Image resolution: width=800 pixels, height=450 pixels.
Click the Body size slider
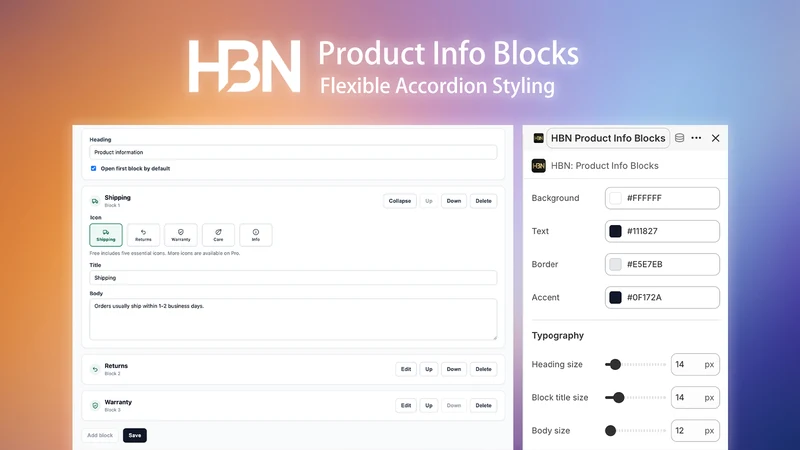point(635,431)
